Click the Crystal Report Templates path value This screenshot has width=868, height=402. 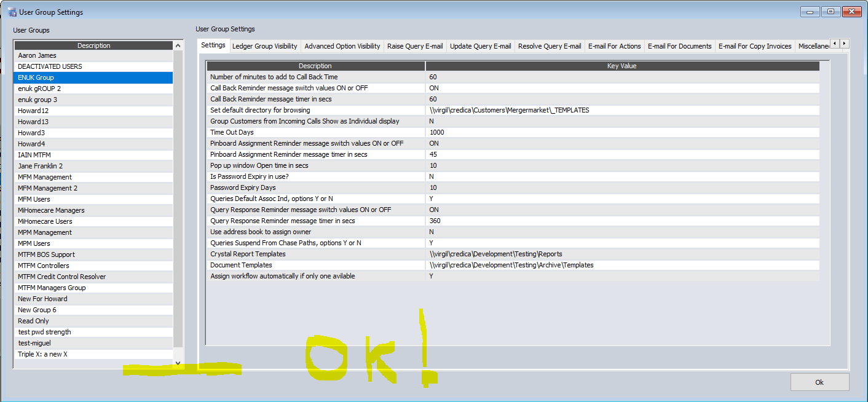tap(495, 254)
